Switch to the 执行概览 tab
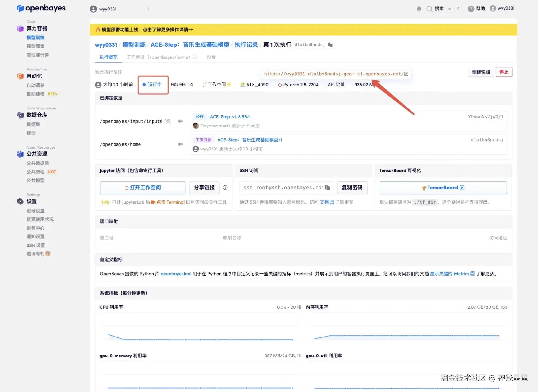 pyautogui.click(x=109, y=57)
